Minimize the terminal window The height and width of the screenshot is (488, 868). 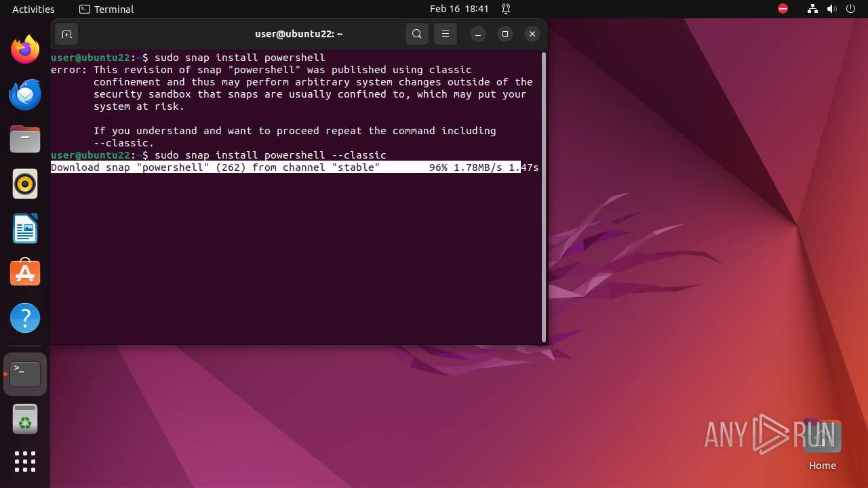[478, 34]
